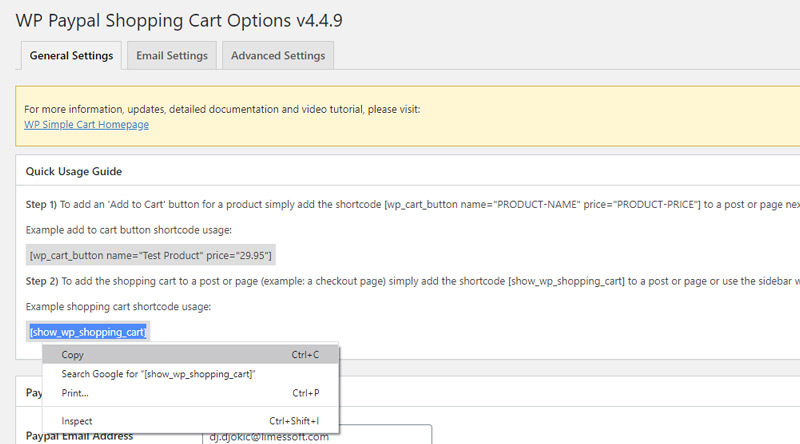Click the 'Example add to cart button shortcode usage' line
The image size is (800, 444).
point(129,230)
